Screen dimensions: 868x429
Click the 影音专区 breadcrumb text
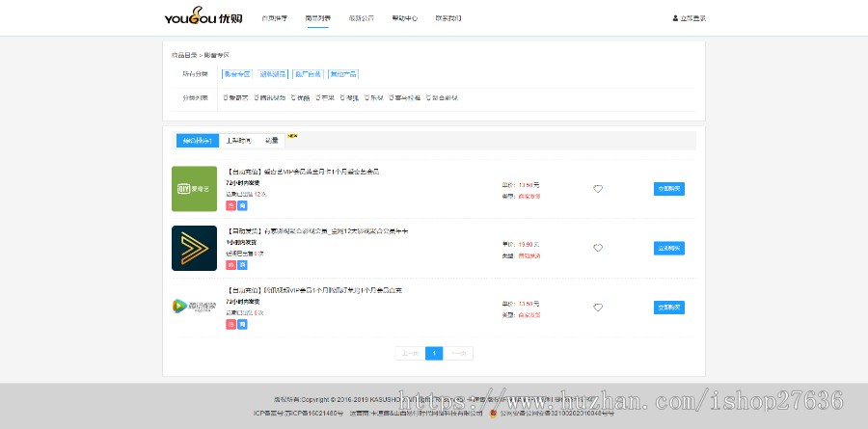coord(216,55)
